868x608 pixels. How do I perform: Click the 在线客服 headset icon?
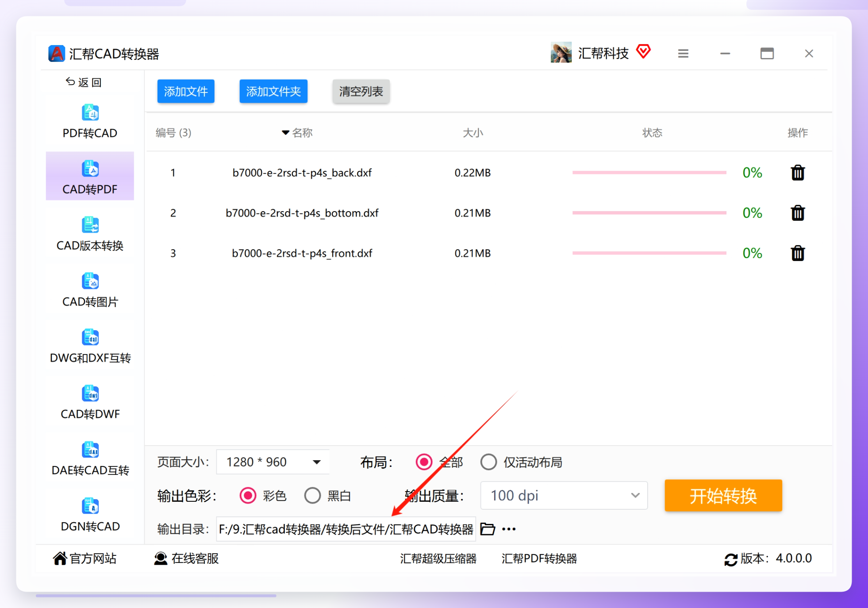coord(161,558)
